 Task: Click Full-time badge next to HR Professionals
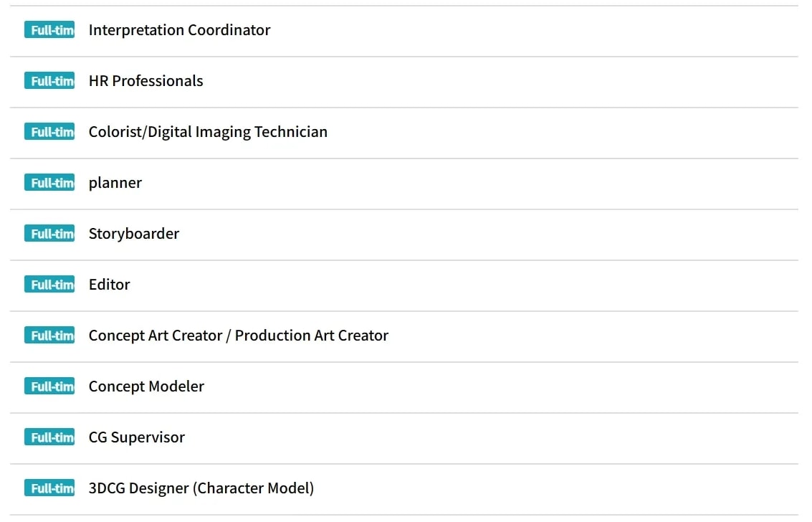tap(49, 81)
